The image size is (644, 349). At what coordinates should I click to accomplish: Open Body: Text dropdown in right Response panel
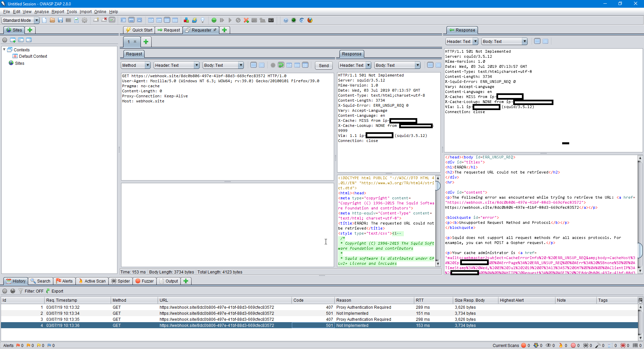(x=504, y=41)
